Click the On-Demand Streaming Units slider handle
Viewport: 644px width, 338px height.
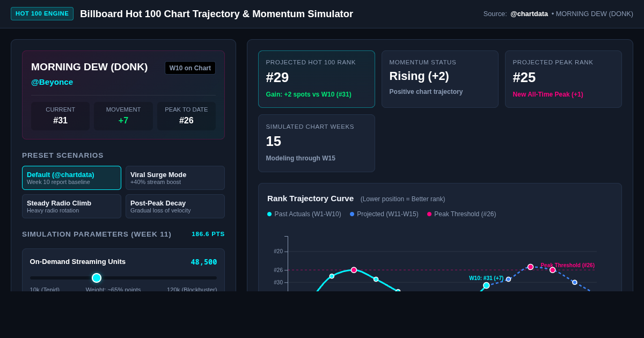click(x=97, y=278)
